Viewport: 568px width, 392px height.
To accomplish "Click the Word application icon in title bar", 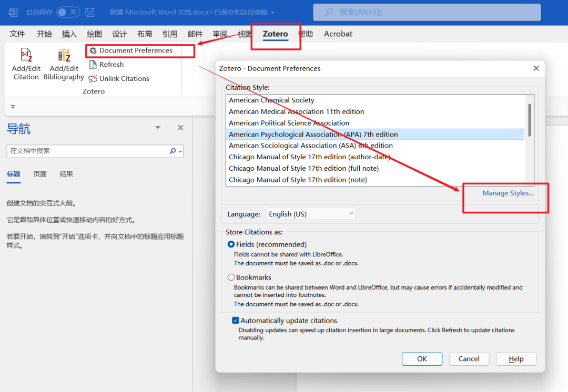I will tap(13, 12).
